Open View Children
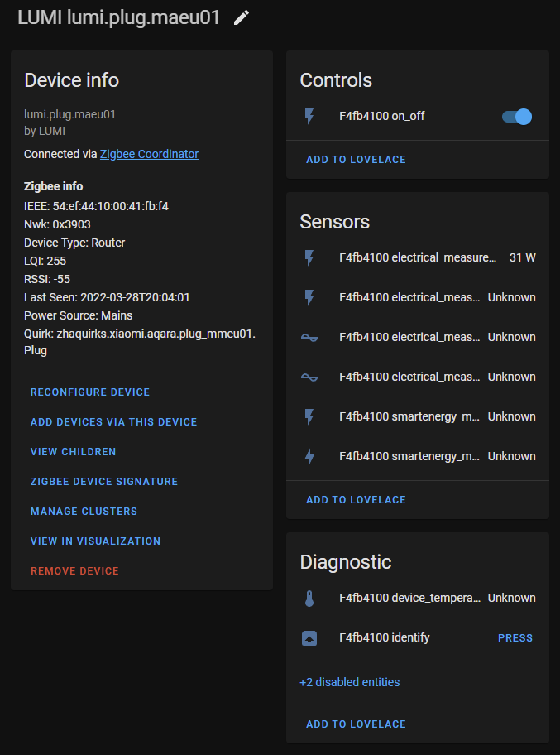560x755 pixels. pos(73,452)
